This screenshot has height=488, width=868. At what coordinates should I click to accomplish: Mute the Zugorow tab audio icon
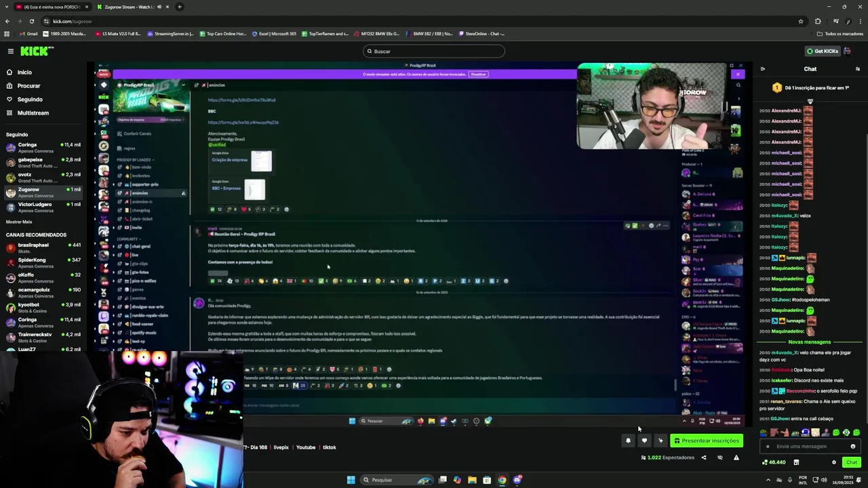tap(159, 7)
